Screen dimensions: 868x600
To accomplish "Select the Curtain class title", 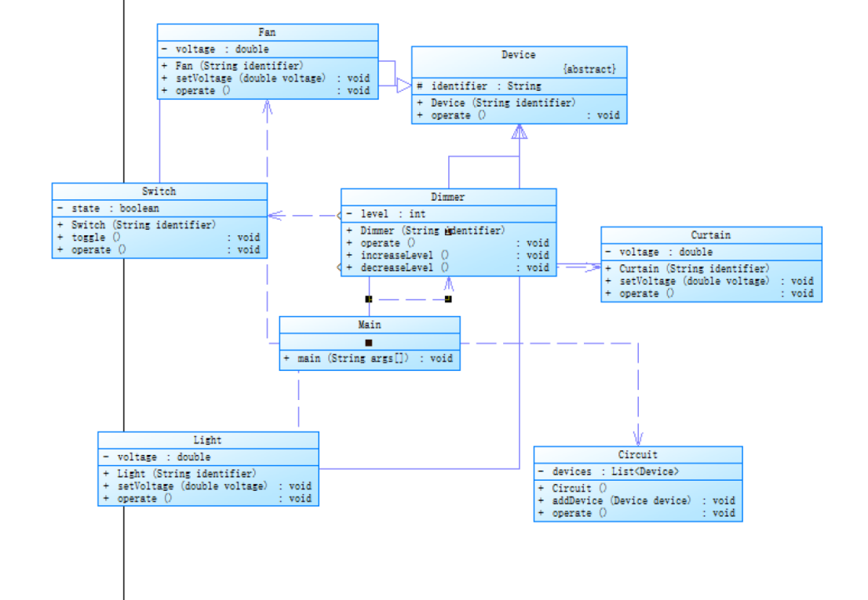I will [711, 235].
